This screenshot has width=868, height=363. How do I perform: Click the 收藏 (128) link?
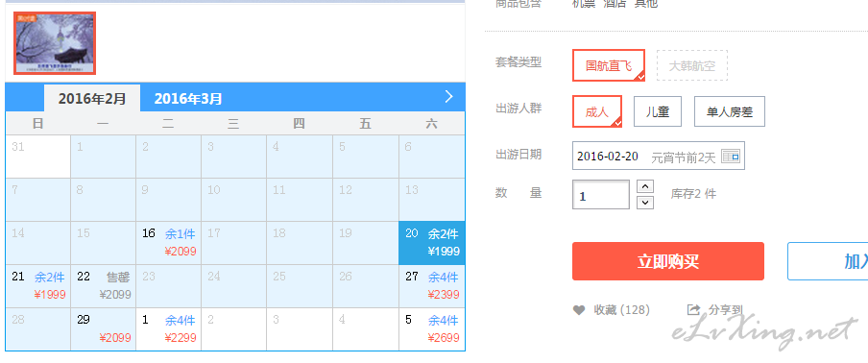tap(621, 310)
